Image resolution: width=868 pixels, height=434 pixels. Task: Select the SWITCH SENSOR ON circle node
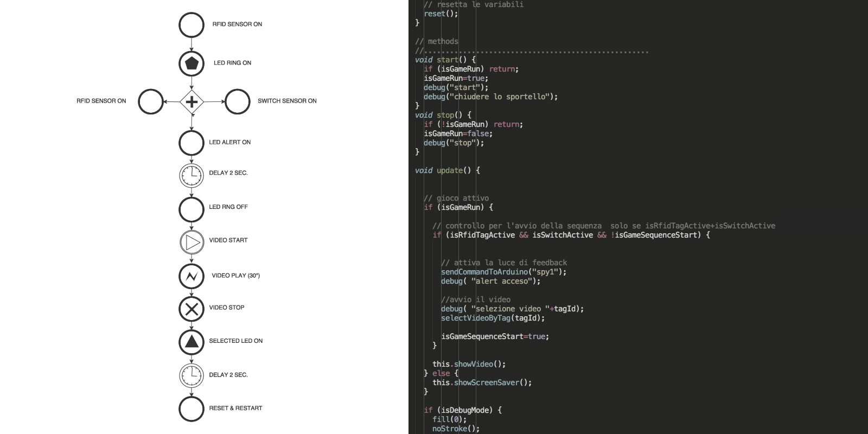point(237,101)
